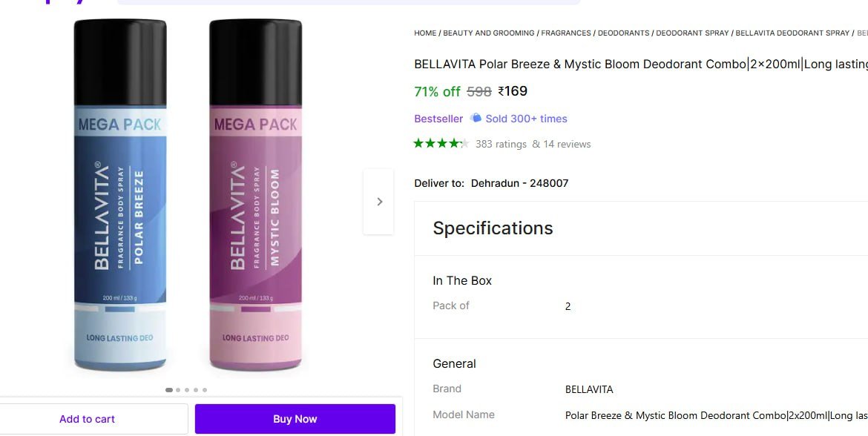The width and height of the screenshot is (868, 436).
Task: Select the fourth carousel dot indicator
Action: (196, 390)
